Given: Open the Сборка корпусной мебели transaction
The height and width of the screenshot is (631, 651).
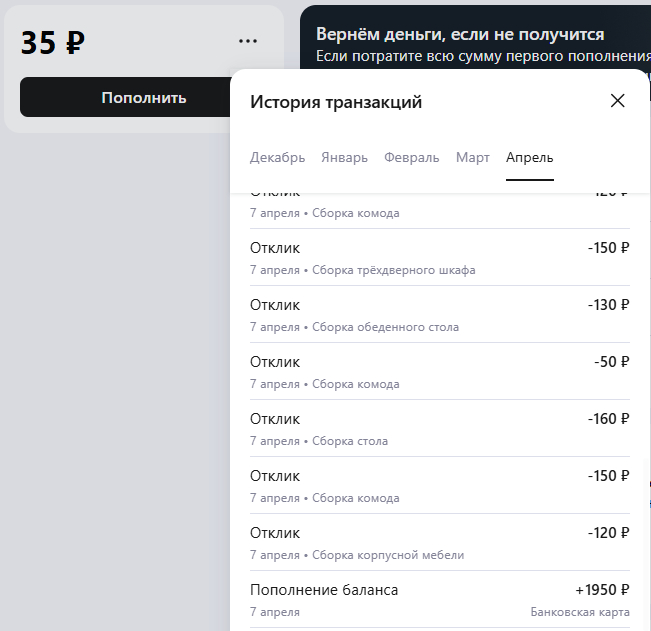Looking at the screenshot, I should 439,543.
